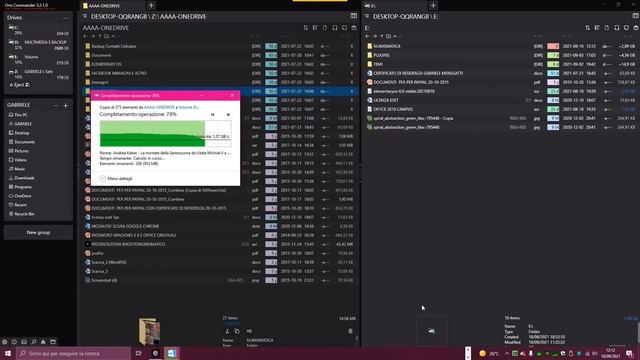Go back in the left pane
This screenshot has width=640, height=360.
(x=85, y=36)
